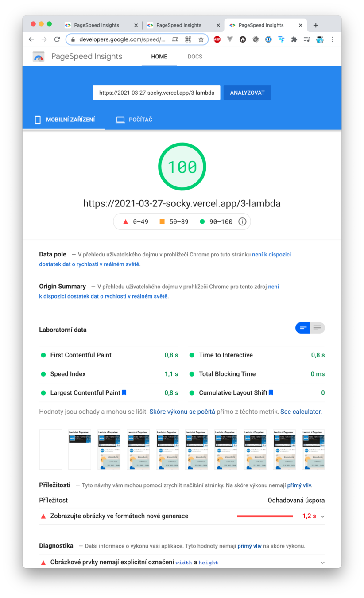Open the Chrome three-dot menu
The image size is (364, 598).
(333, 39)
